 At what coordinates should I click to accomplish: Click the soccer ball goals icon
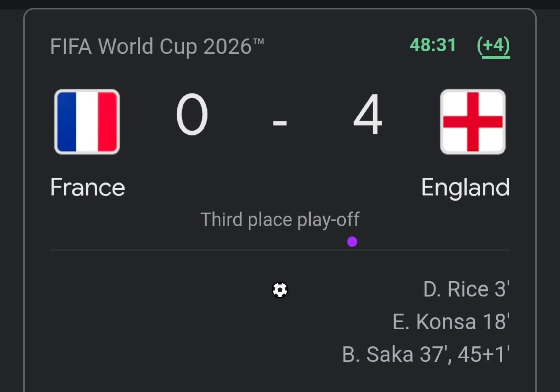click(x=280, y=290)
